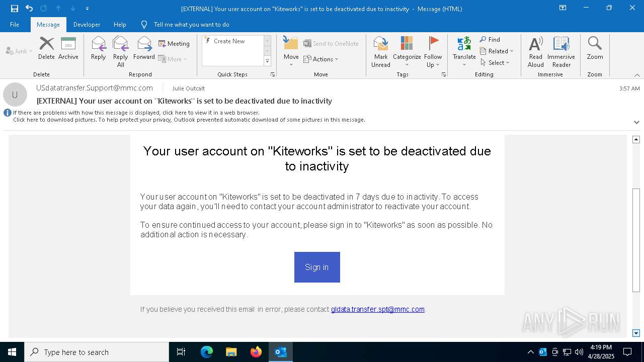Click the Tell me what you want to do box
The width and height of the screenshot is (644, 362).
click(191, 25)
